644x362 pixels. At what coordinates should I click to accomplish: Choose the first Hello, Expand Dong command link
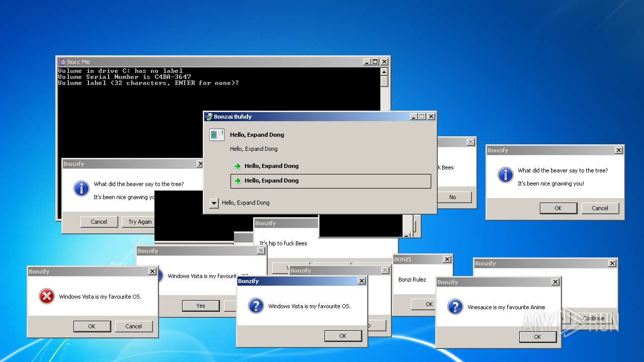[331, 166]
